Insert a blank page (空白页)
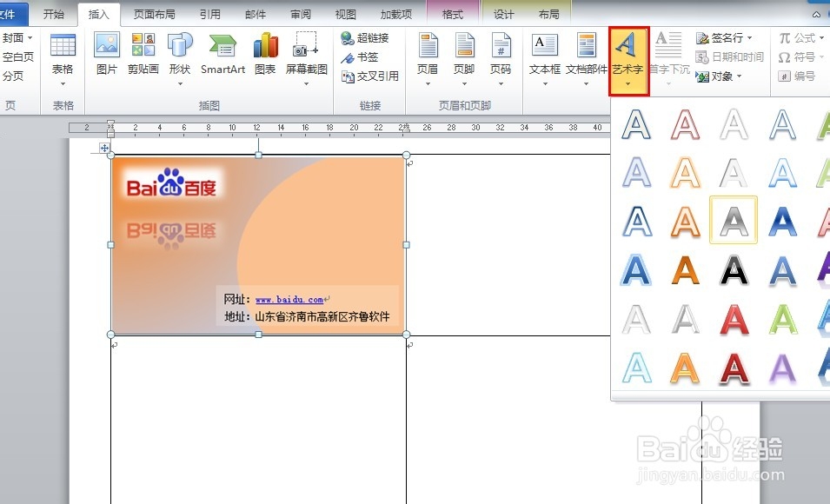This screenshot has width=830, height=504. pos(18,56)
